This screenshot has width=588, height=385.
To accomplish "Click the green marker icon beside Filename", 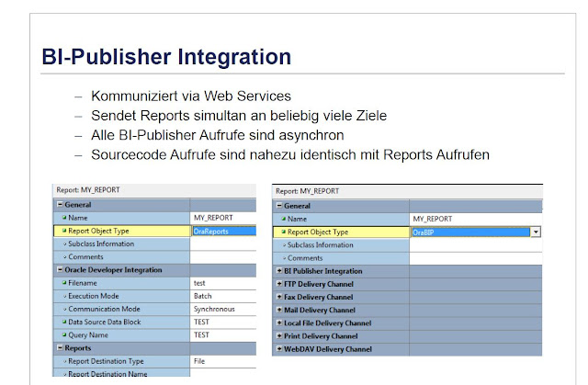I will [64, 283].
